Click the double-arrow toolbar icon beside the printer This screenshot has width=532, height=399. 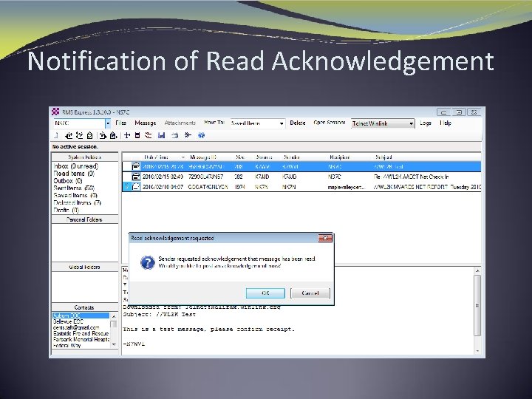point(188,135)
